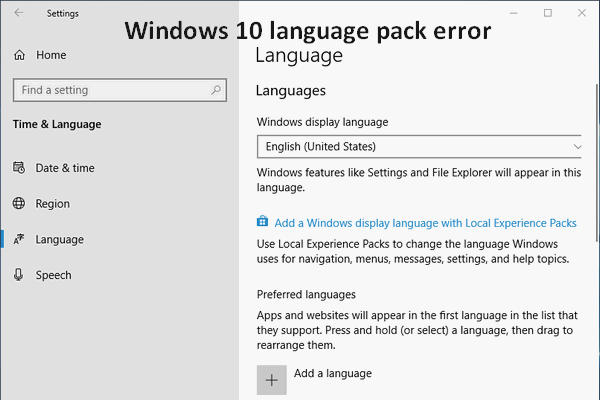Click the Preferred languages heading
Screen dimensions: 600x400
coord(306,294)
